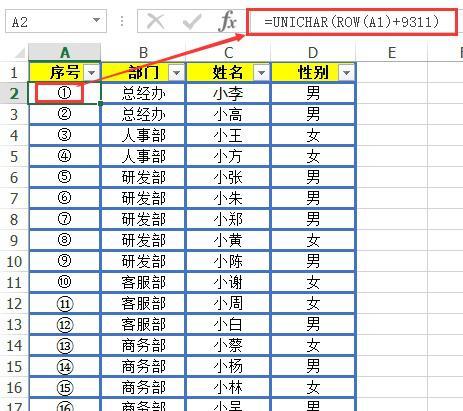Select row 9 header
Screen dimensions: 463x411
14,240
